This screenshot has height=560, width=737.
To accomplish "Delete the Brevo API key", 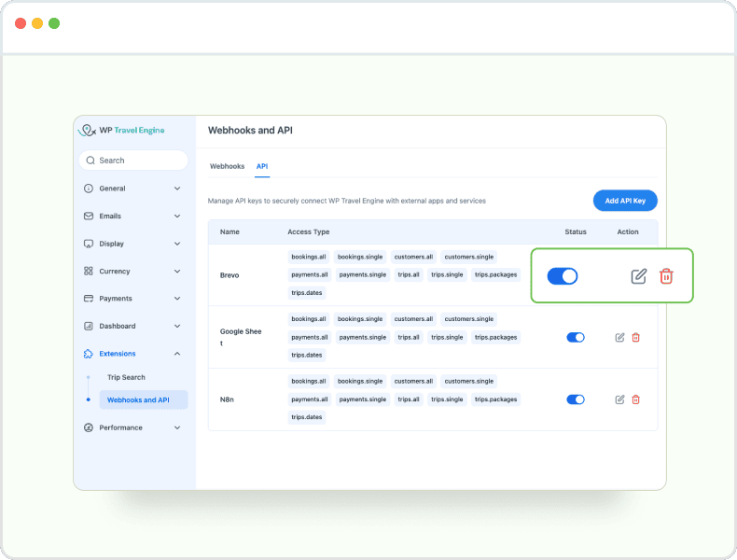I will [666, 276].
